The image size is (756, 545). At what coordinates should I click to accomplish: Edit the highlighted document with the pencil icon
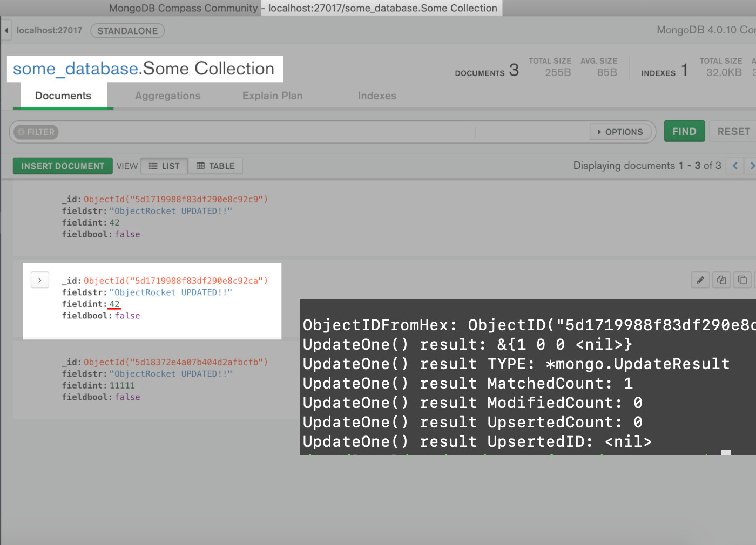(700, 280)
